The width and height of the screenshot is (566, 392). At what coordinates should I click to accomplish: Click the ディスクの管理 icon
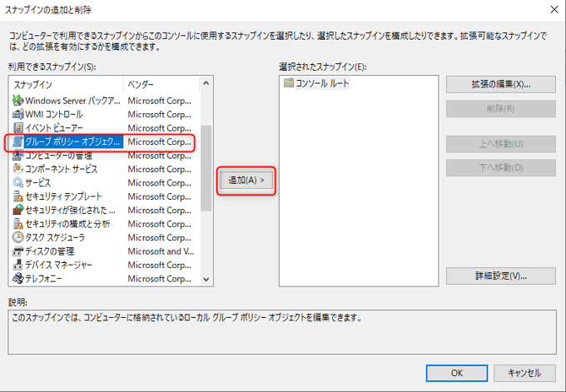17,251
